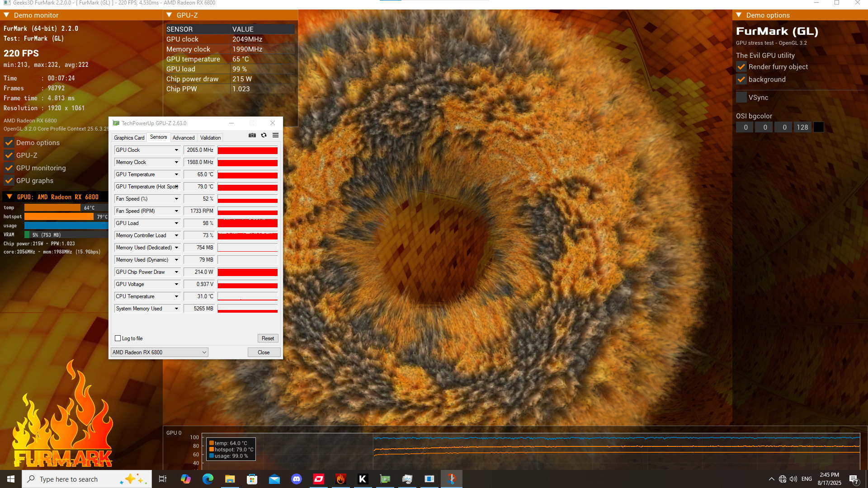Open the AMD Radeon RX 6800 device dropdown

point(159,352)
